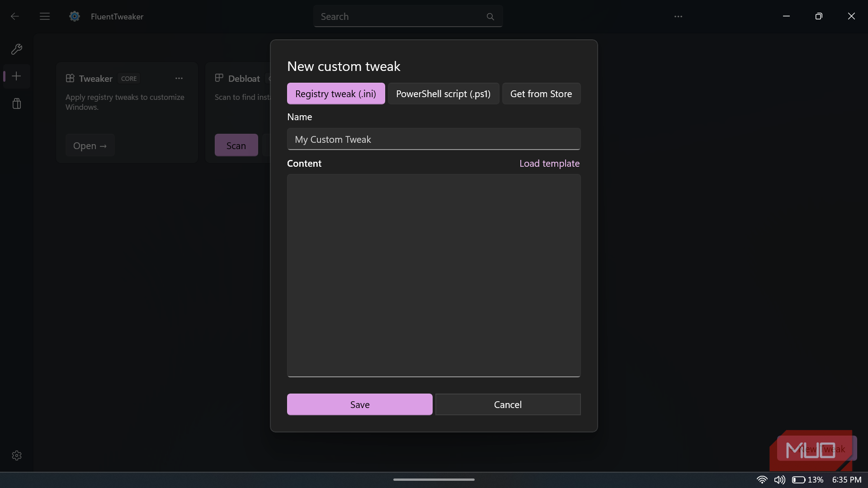Image resolution: width=868 pixels, height=488 pixels.
Task: Close the FluentTweaker window
Action: click(851, 16)
